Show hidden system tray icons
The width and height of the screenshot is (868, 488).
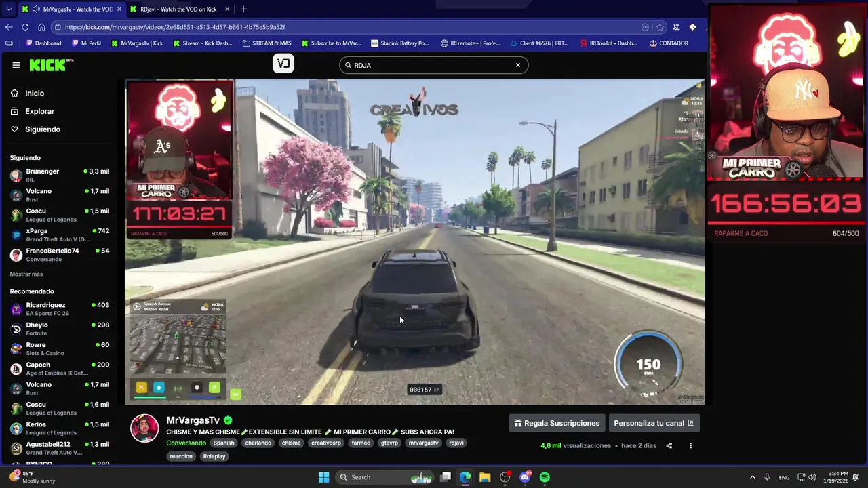click(x=753, y=477)
